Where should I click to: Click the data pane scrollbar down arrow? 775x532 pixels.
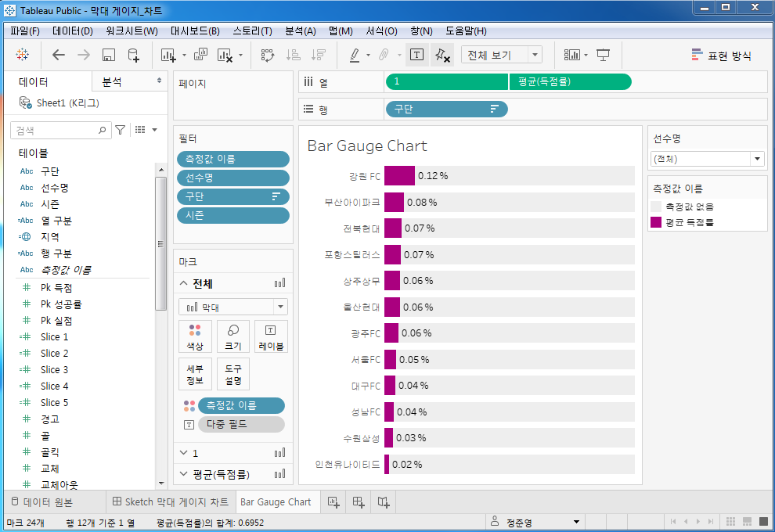click(x=161, y=483)
